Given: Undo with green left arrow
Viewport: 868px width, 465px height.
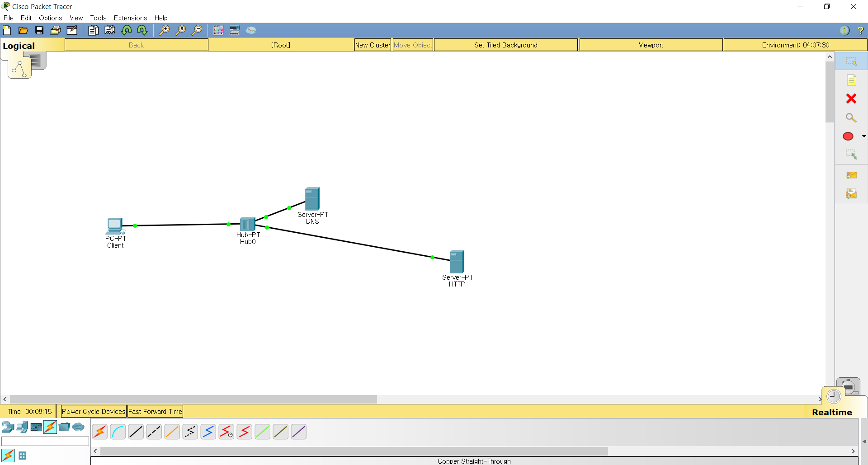Looking at the screenshot, I should [127, 30].
